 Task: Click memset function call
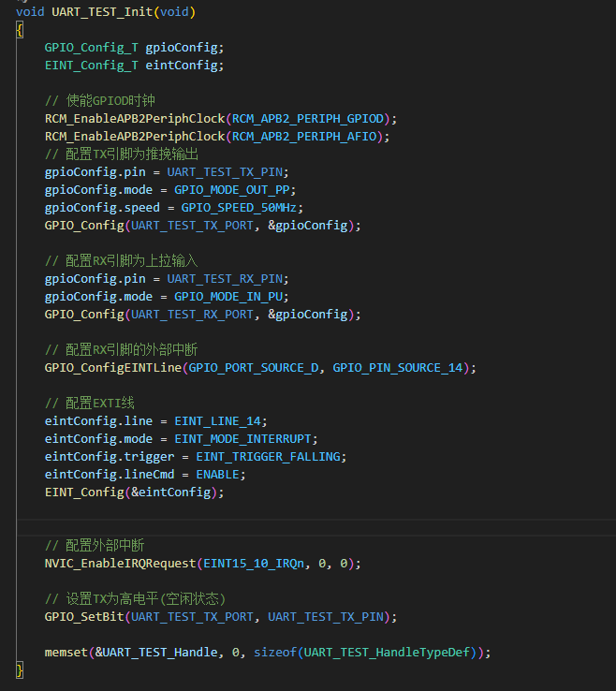[x=66, y=653]
